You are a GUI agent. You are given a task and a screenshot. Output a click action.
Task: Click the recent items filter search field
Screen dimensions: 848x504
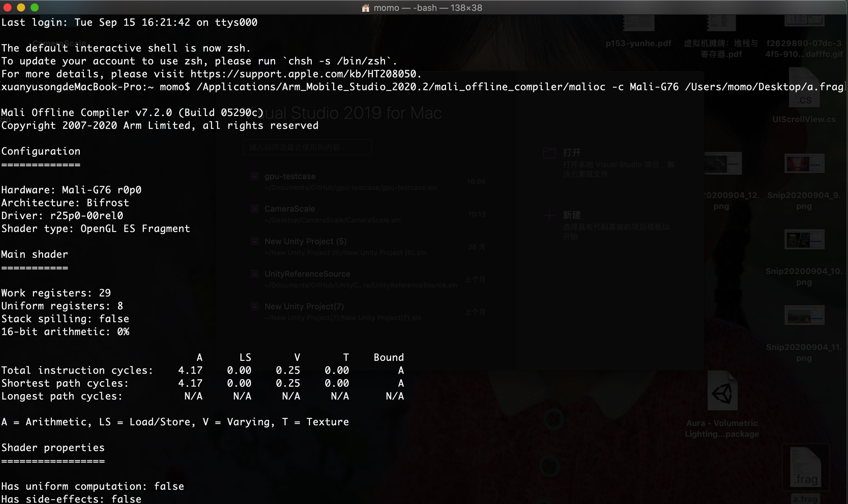coord(307,148)
